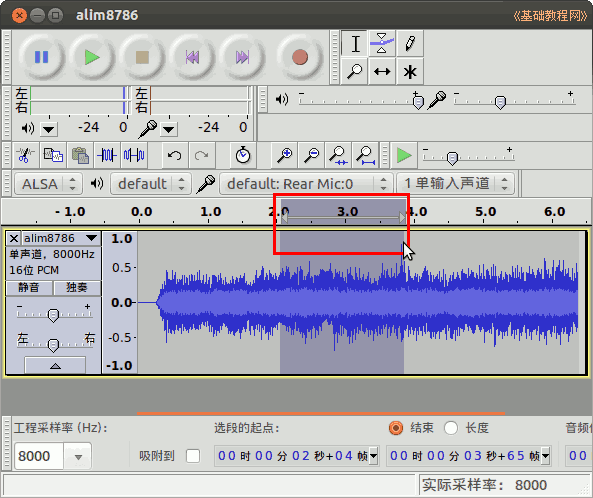This screenshot has height=498, width=593.
Task: Open the 单输入声道 channels menu
Action: (455, 184)
